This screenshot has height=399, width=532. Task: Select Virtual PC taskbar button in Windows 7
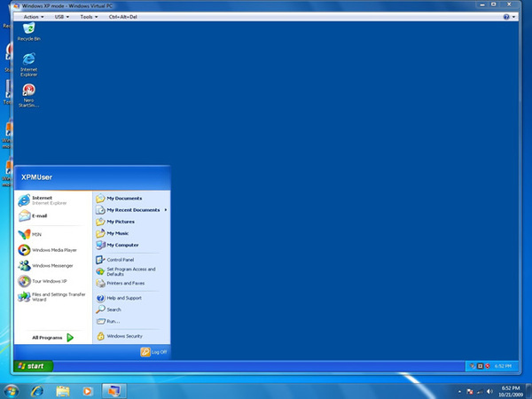pos(114,391)
